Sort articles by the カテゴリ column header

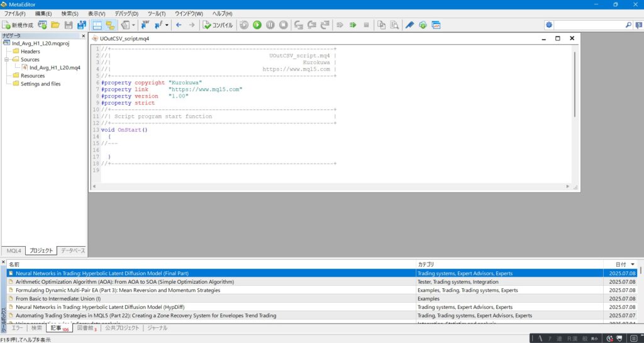coord(509,264)
